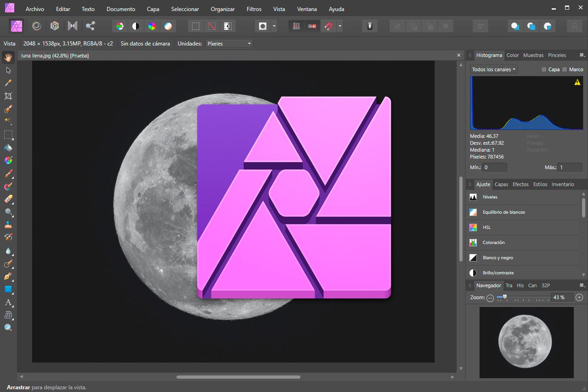Adjust the Zoom slider in the Navegador panel
This screenshot has width=588, height=392.
pyautogui.click(x=505, y=298)
